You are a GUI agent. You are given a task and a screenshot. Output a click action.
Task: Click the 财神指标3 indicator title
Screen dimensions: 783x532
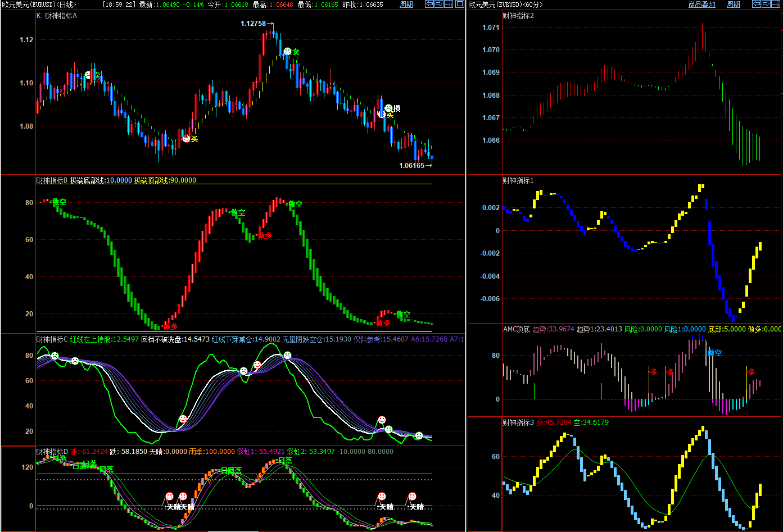[518, 422]
